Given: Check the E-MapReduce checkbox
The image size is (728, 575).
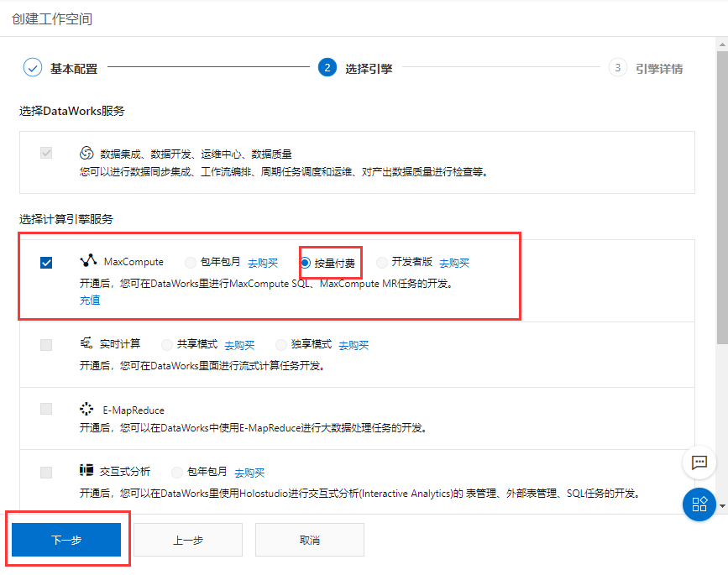Looking at the screenshot, I should (46, 409).
